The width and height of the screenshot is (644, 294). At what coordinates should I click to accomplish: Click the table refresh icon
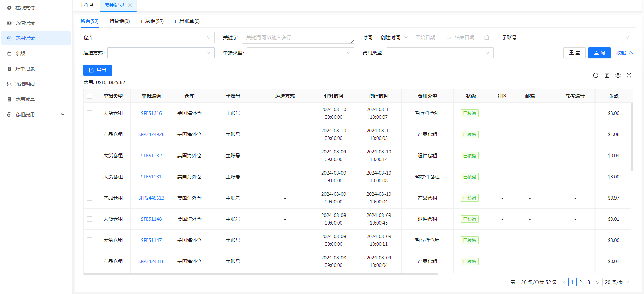596,75
